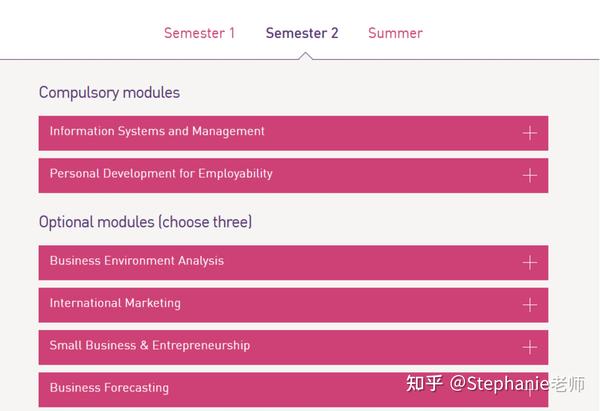Click plus icon for Small Business & Entrepreneurship

click(529, 347)
